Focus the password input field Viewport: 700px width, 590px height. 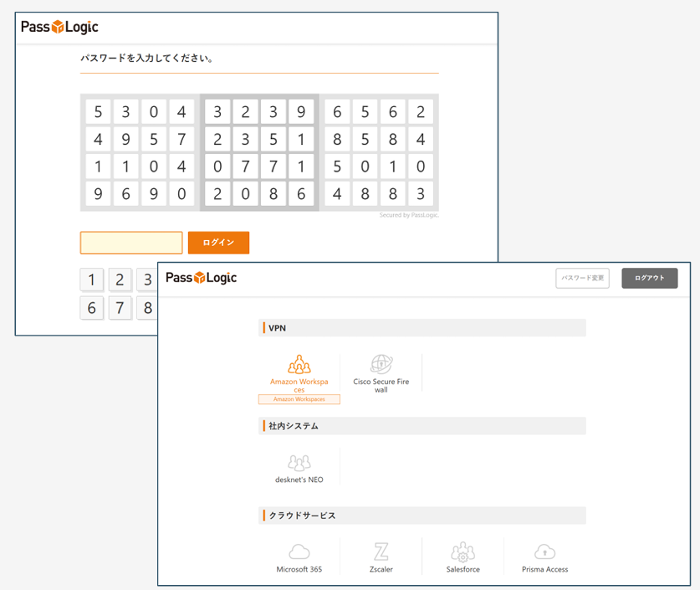point(131,243)
